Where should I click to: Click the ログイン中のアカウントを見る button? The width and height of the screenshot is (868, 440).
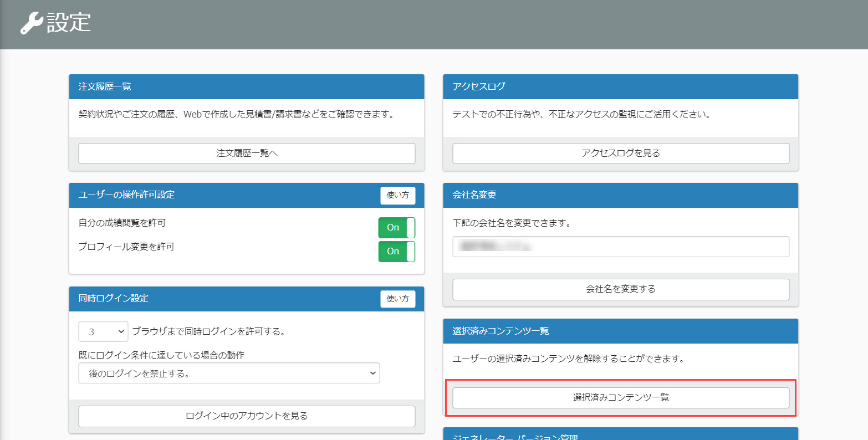coord(247,416)
